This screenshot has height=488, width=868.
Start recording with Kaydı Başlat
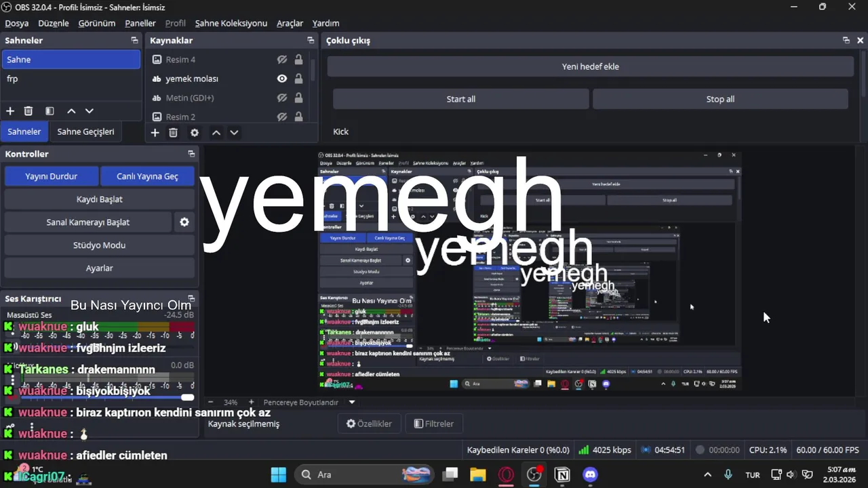(100, 199)
